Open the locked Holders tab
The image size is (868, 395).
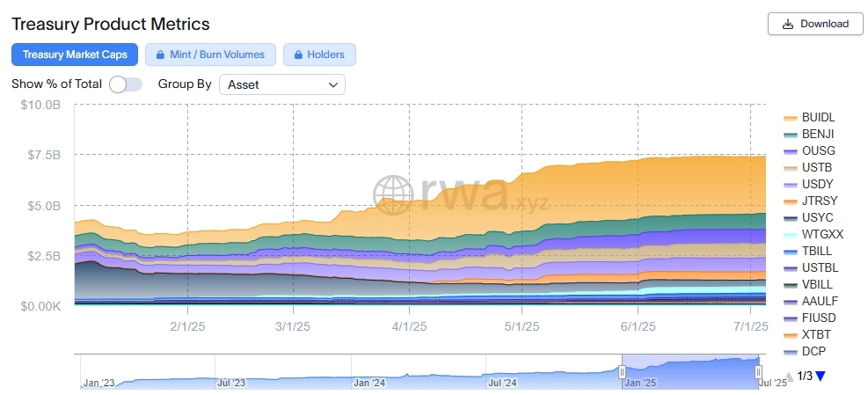[319, 55]
